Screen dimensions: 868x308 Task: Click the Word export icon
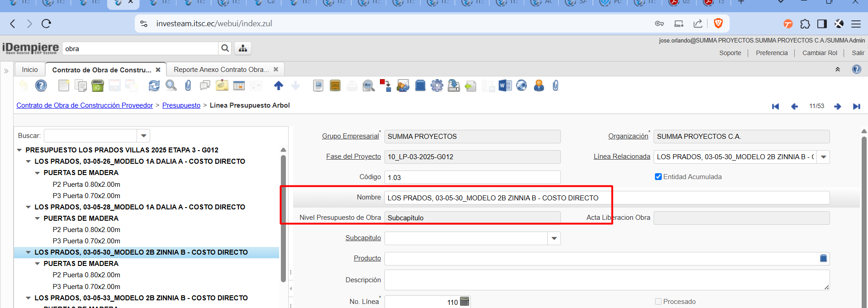[x=504, y=85]
